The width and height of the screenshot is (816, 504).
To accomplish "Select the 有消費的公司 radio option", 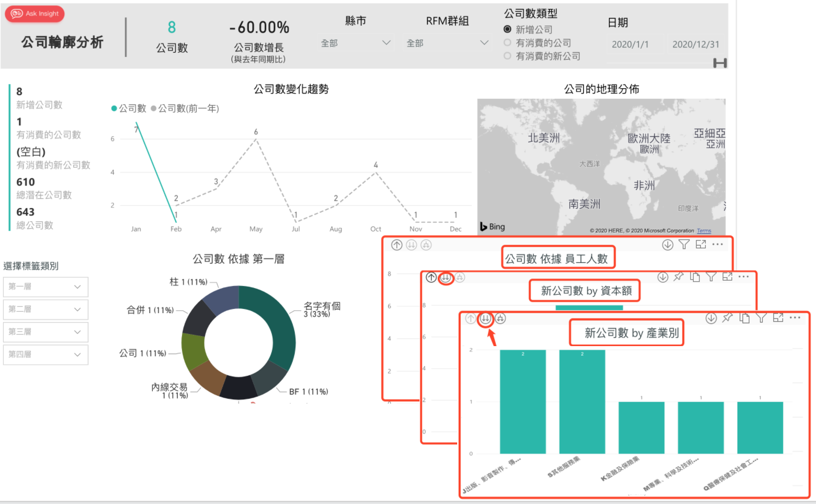I will pyautogui.click(x=507, y=43).
